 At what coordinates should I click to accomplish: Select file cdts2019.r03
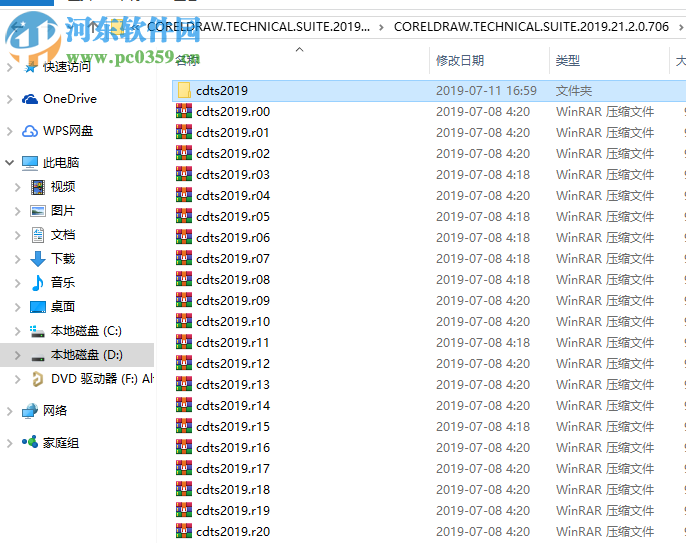(233, 175)
